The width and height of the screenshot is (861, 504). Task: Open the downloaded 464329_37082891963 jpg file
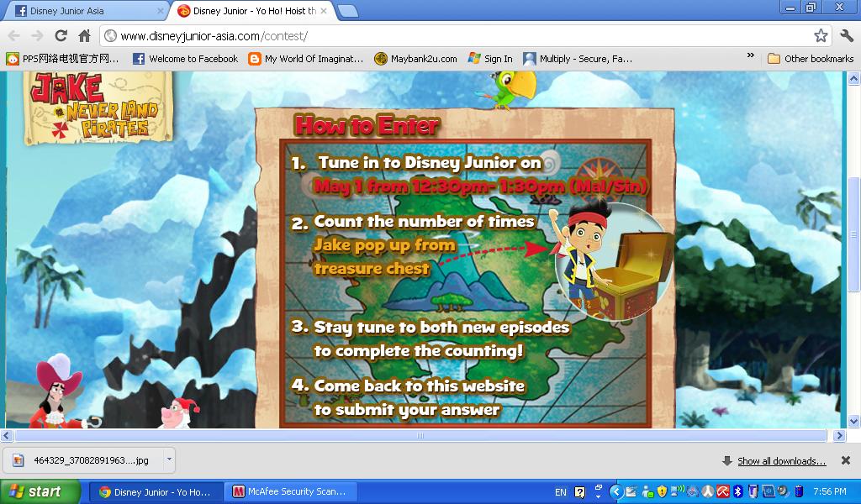pos(83,460)
